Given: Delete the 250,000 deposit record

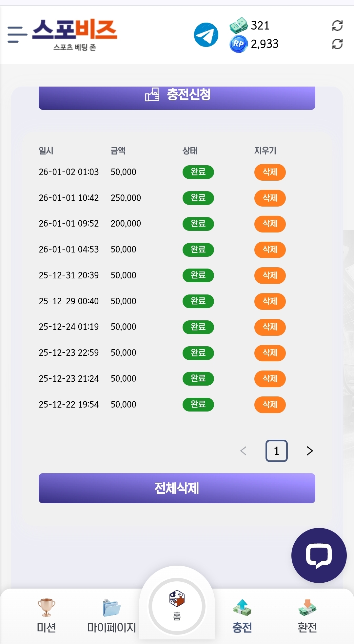Looking at the screenshot, I should (270, 198).
